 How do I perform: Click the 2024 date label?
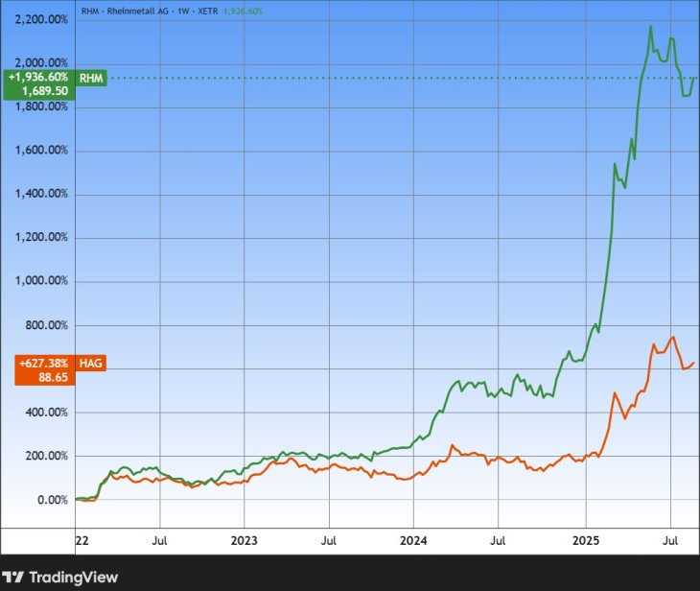point(413,541)
